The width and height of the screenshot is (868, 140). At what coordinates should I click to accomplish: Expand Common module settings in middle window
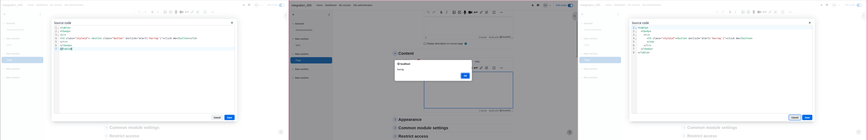(x=395, y=128)
